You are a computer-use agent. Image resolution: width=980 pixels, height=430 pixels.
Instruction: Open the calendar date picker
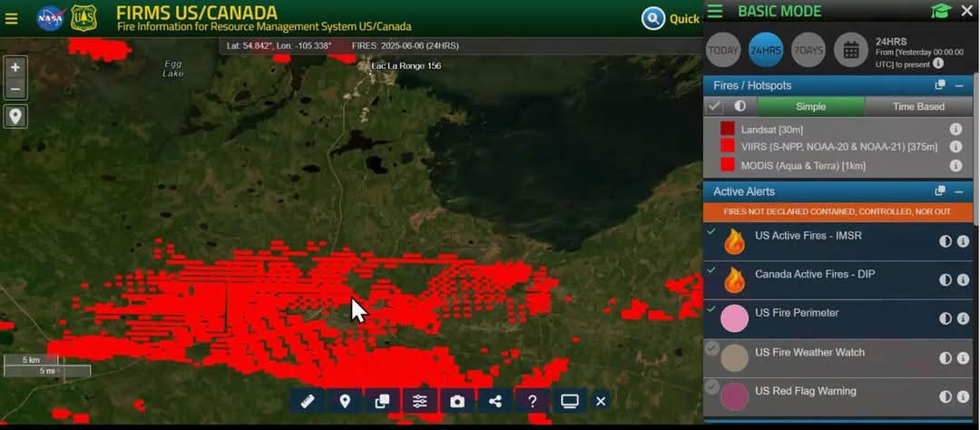click(x=851, y=50)
